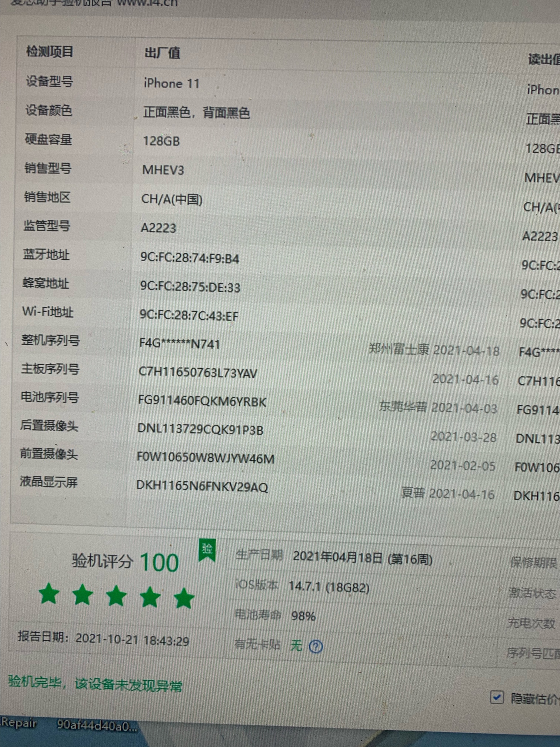Click the 前置摄像头 row label
560x747 pixels.
[49, 454]
